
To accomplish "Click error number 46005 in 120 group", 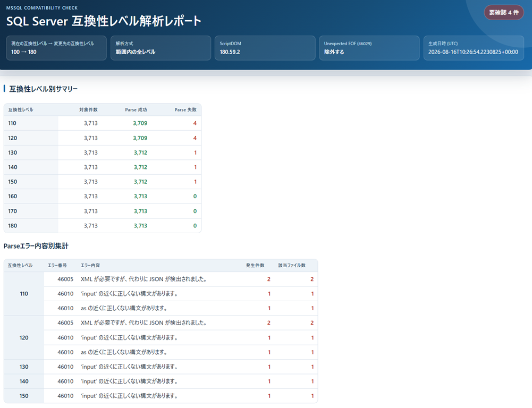I will [x=65, y=322].
